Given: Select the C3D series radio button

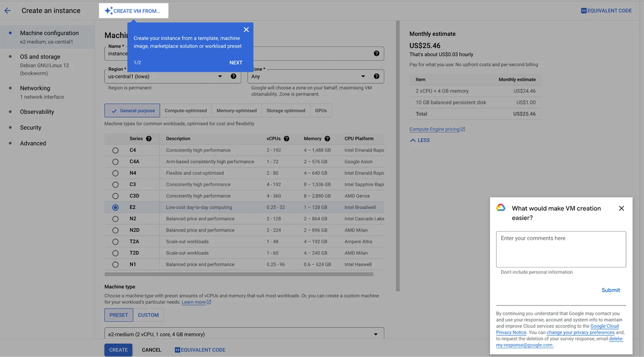Looking at the screenshot, I should click(x=115, y=196).
